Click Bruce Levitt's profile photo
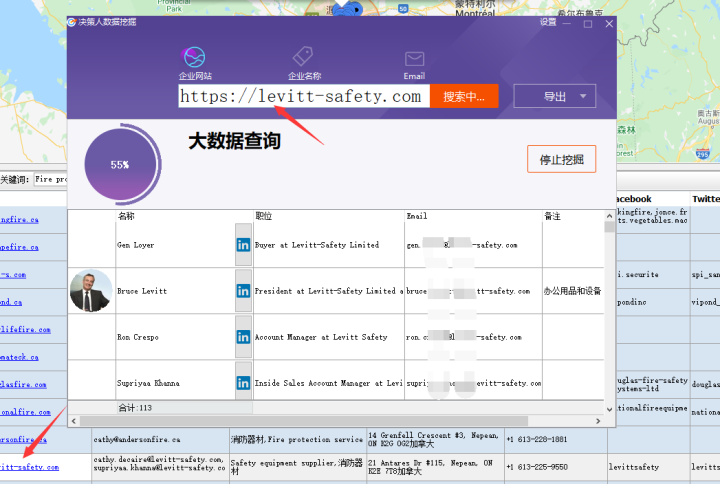Screen dimensions: 720x484 tap(91, 291)
